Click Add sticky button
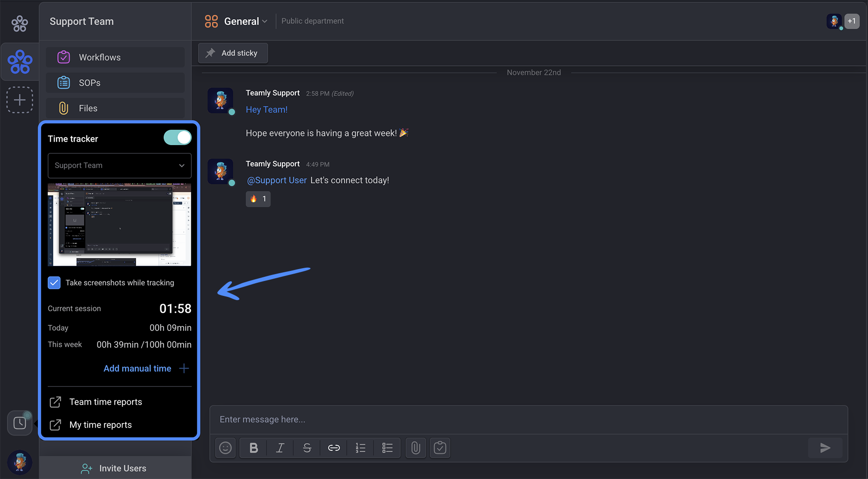The height and width of the screenshot is (479, 868). pos(233,53)
